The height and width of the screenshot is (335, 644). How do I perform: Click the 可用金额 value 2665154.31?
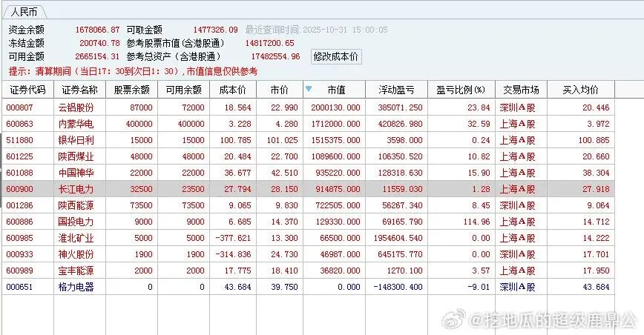click(x=97, y=56)
